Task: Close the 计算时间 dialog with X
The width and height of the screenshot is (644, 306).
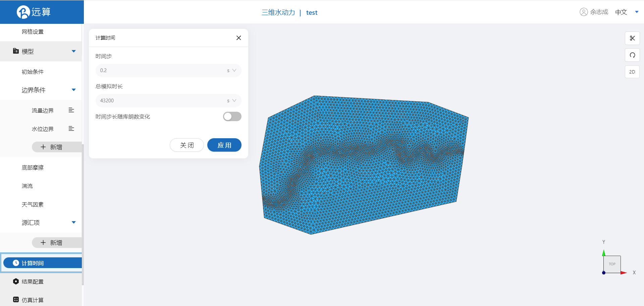Action: pyautogui.click(x=238, y=38)
